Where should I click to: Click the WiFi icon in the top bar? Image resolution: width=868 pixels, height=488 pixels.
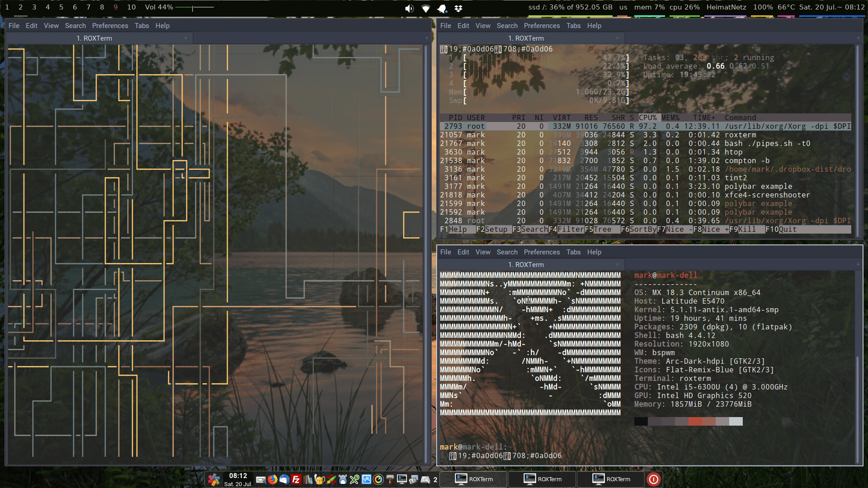(x=425, y=8)
